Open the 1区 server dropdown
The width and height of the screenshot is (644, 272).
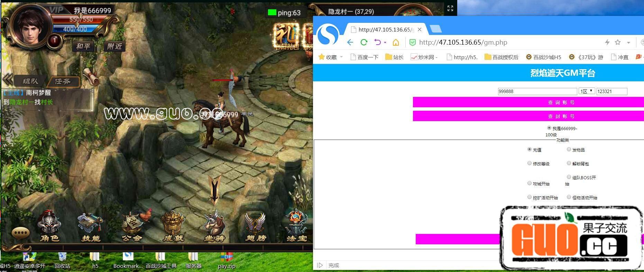click(587, 91)
